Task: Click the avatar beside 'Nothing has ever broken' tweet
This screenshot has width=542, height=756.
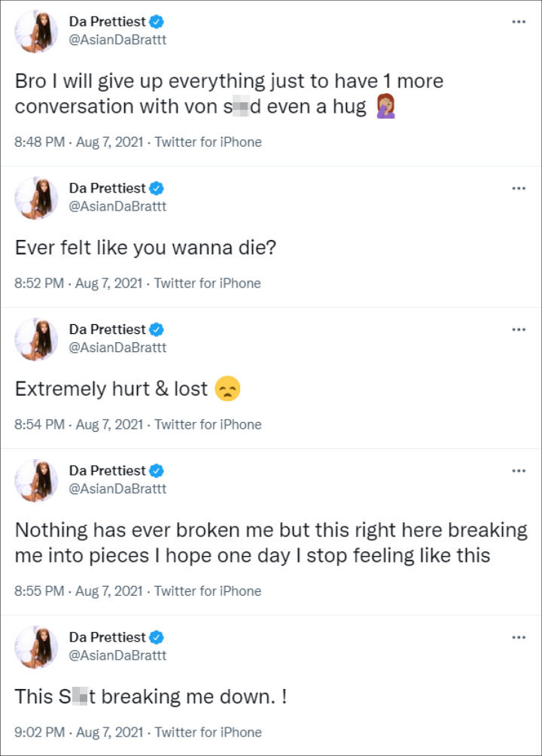Action: pos(37,481)
